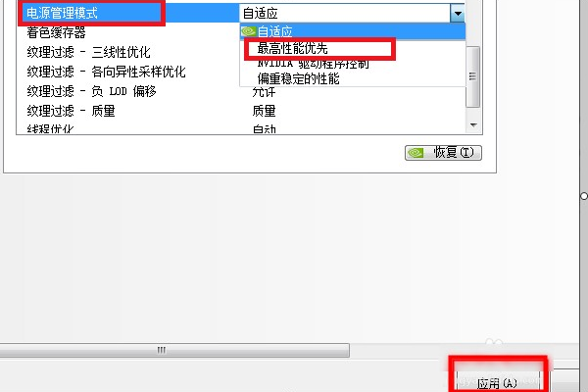
Task: Click the NVIDIA logo on 恢复 button
Action: (x=416, y=153)
